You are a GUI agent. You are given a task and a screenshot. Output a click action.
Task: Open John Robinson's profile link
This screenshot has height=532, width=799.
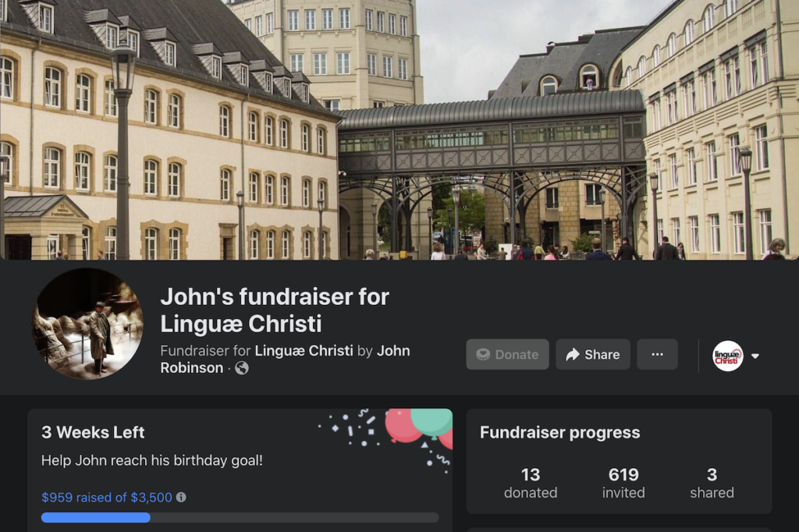pyautogui.click(x=285, y=360)
